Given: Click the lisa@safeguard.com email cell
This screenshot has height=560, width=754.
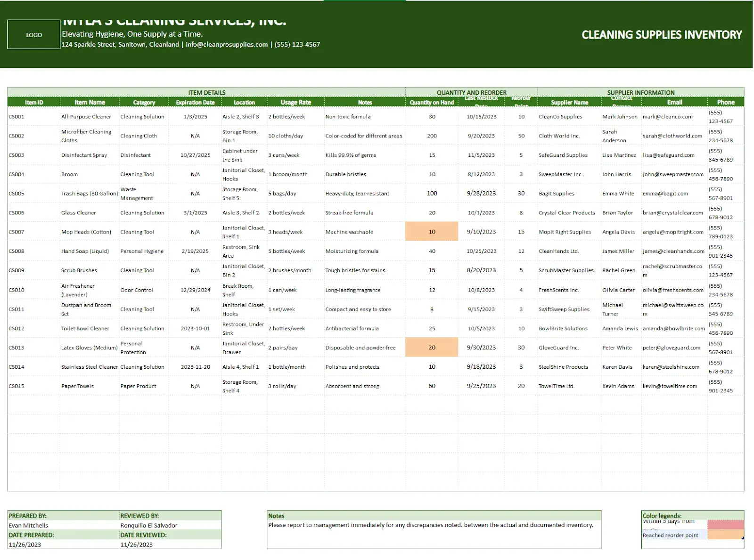Looking at the screenshot, I should [668, 155].
